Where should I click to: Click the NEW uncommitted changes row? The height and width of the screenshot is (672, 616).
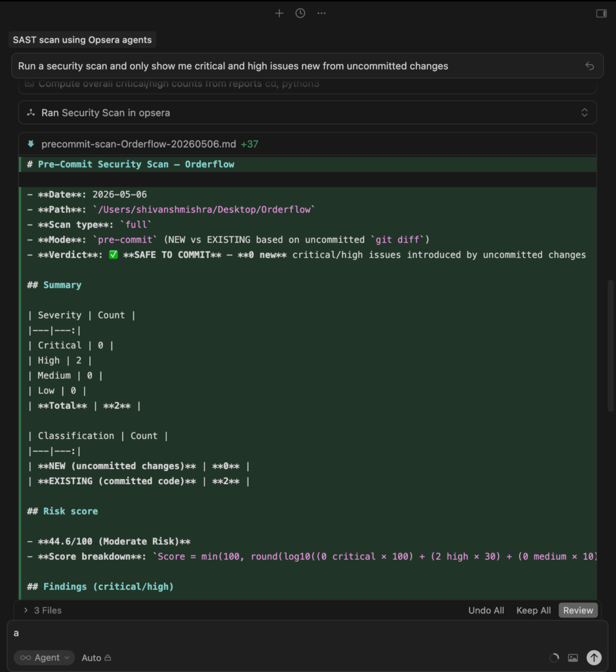[x=138, y=466]
